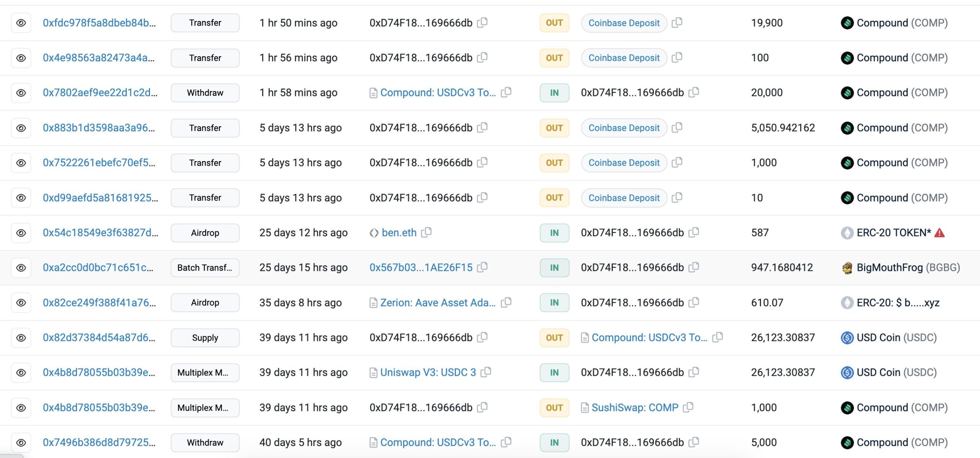This screenshot has width=980, height=458.
Task: Toggle eye preview for the Supply transaction row
Action: [x=21, y=337]
